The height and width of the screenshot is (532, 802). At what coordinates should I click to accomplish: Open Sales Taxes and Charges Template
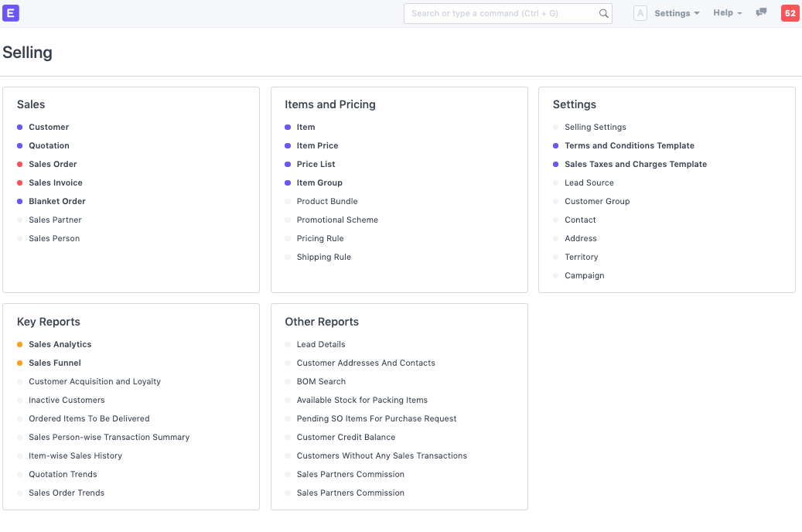635,164
